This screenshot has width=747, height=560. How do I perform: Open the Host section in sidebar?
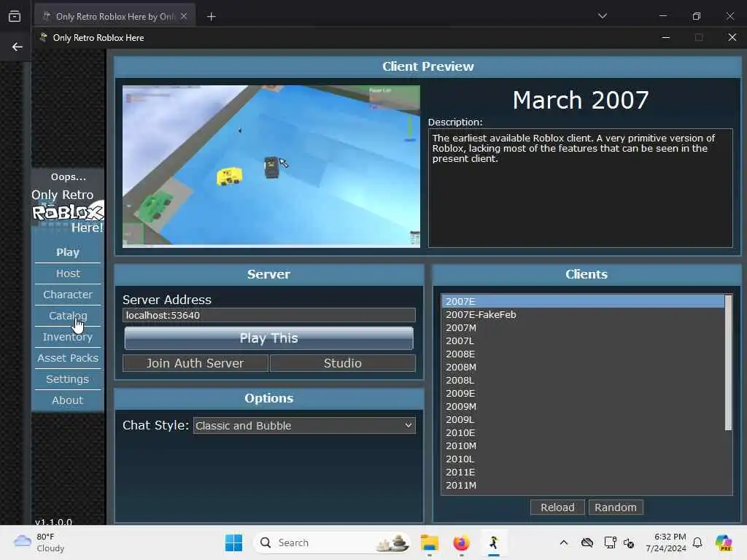pyautogui.click(x=68, y=273)
